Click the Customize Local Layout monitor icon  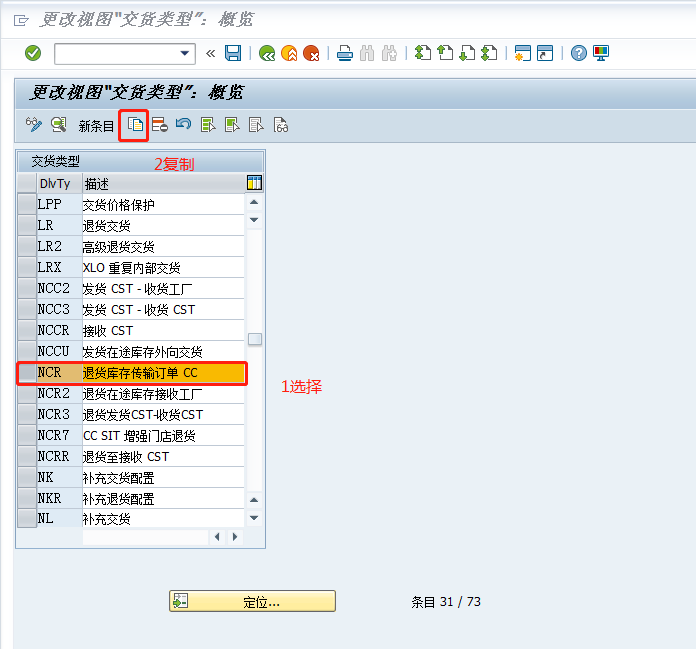pos(601,53)
